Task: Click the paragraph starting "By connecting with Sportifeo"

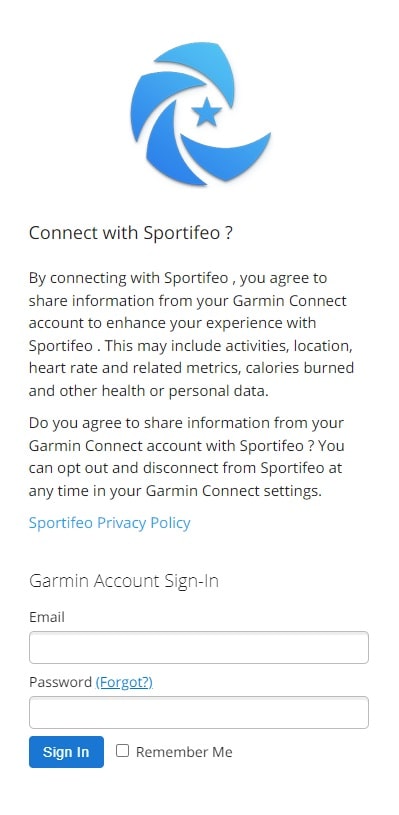Action: click(x=192, y=334)
